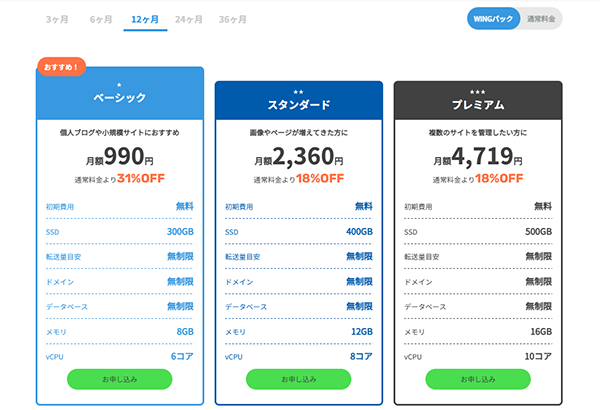Click the 16GB memory value
The image size is (600, 410).
[541, 332]
